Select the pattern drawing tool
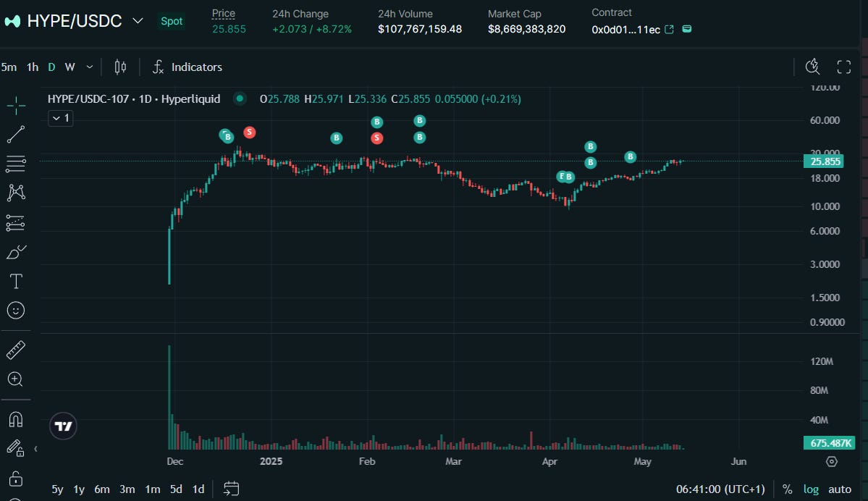The height and width of the screenshot is (501, 868). click(x=16, y=193)
